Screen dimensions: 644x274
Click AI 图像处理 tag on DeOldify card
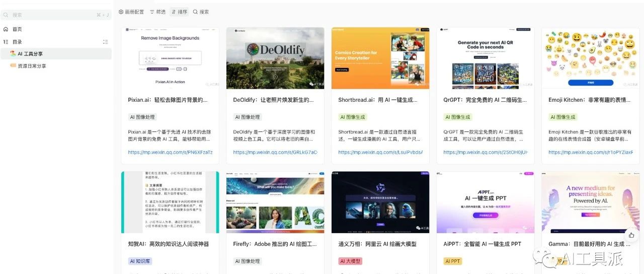coord(248,117)
